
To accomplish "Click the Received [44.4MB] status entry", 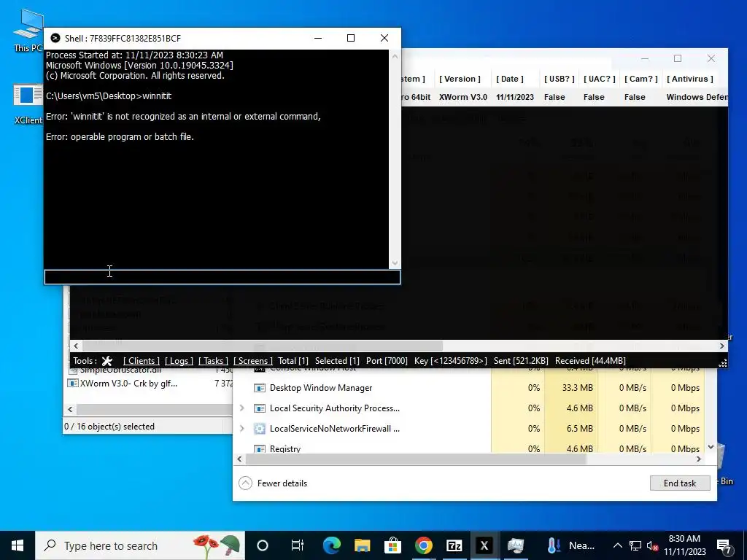I will click(590, 361).
